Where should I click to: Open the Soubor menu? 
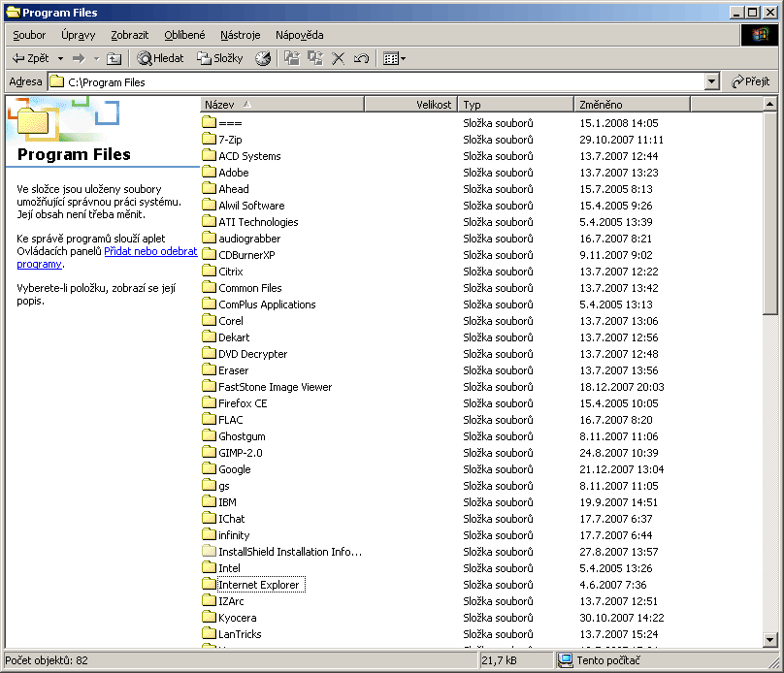[x=29, y=35]
